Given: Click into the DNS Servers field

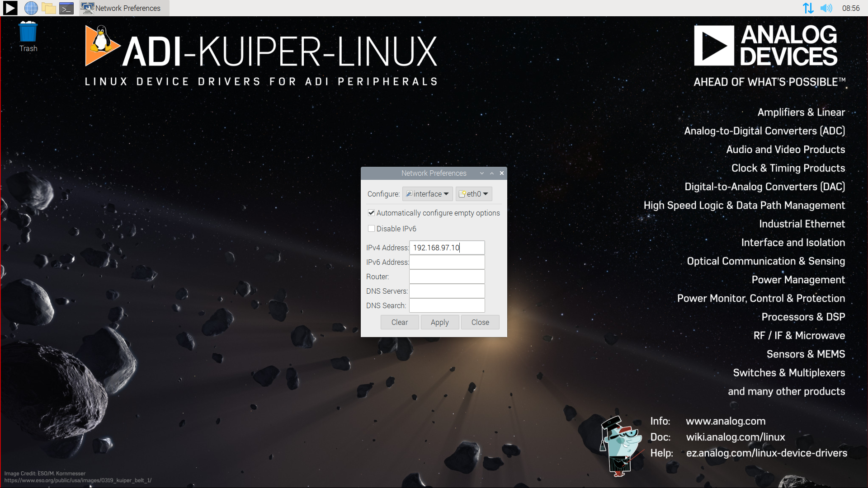Looking at the screenshot, I should point(447,291).
